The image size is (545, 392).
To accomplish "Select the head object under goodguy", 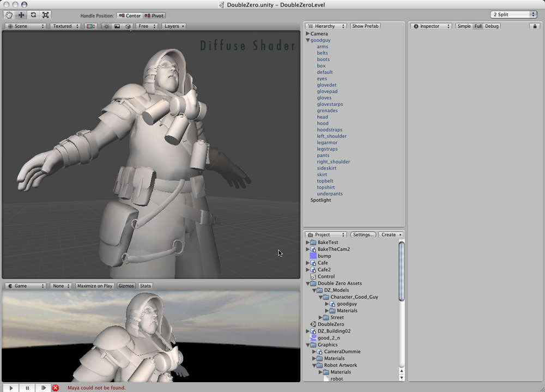I will [x=323, y=117].
